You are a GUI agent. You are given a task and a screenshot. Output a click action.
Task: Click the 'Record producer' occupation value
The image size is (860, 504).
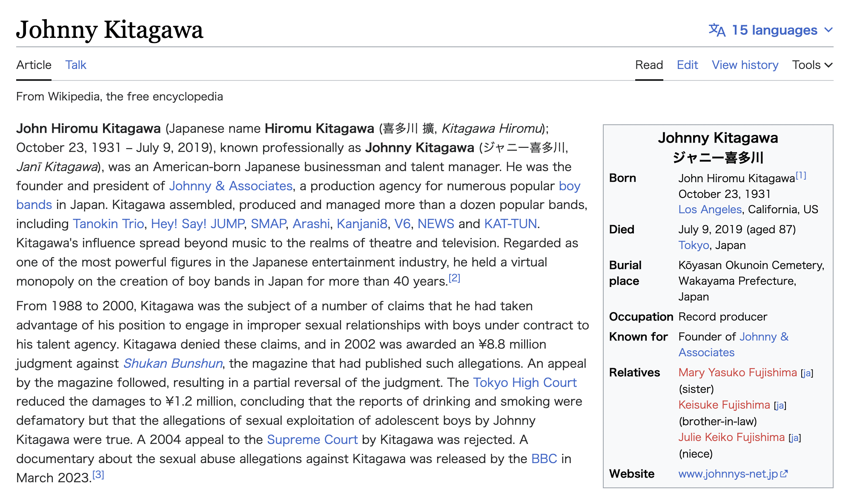[x=722, y=317]
